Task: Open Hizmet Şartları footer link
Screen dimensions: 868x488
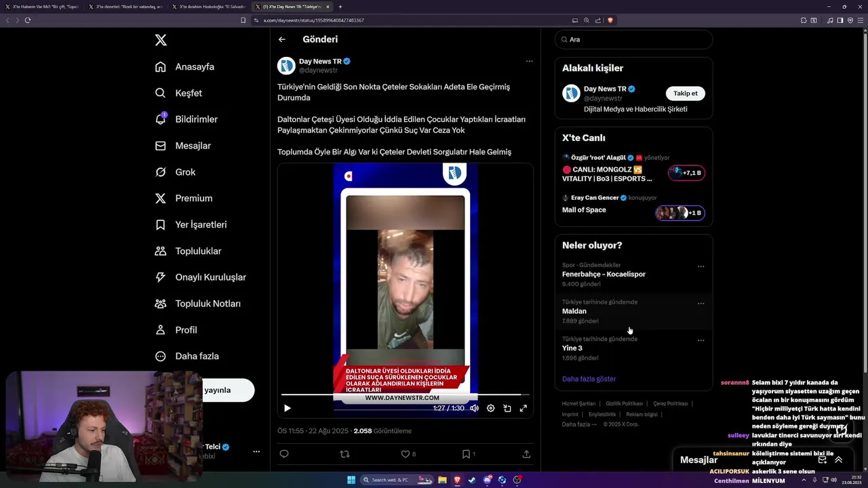Action: [578, 403]
